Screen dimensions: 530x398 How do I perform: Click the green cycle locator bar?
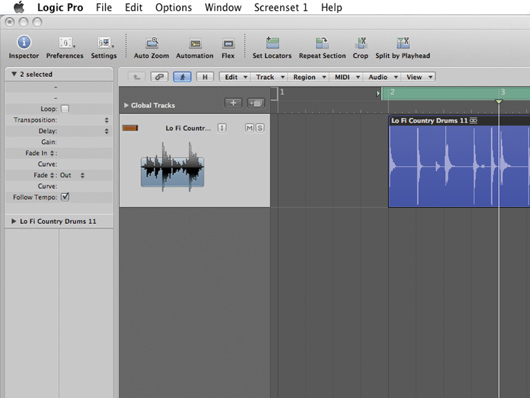(x=455, y=93)
